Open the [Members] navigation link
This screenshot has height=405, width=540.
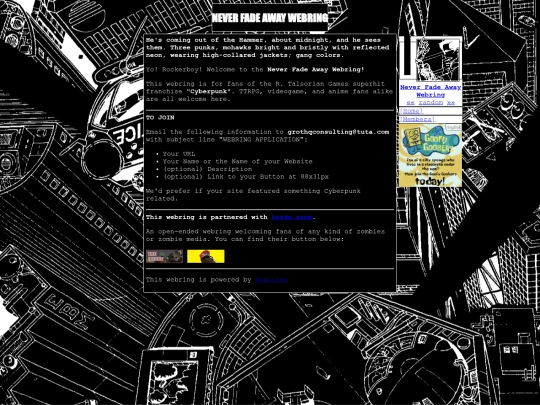[417, 119]
